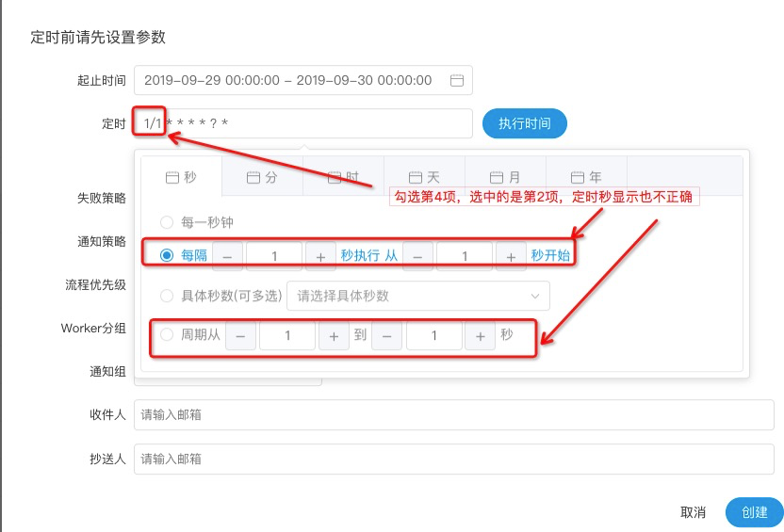
Task: Click the chevron arrow of specific seconds select
Action: 535,296
